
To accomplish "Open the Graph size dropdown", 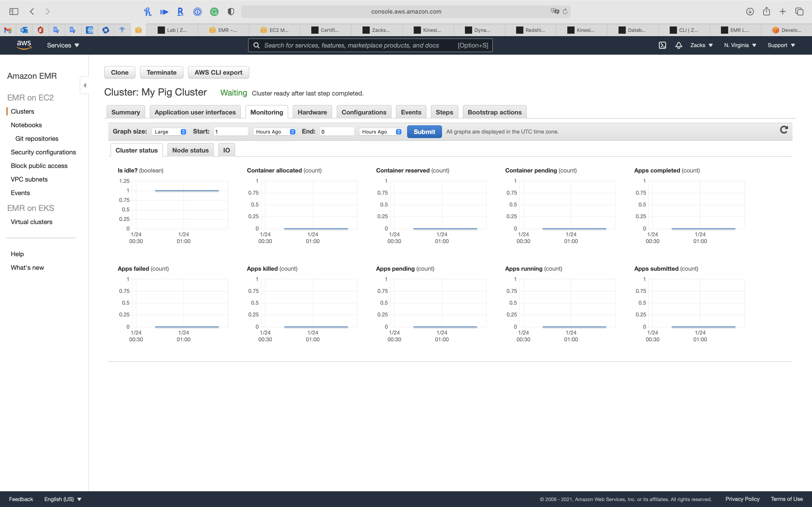I will 169,132.
